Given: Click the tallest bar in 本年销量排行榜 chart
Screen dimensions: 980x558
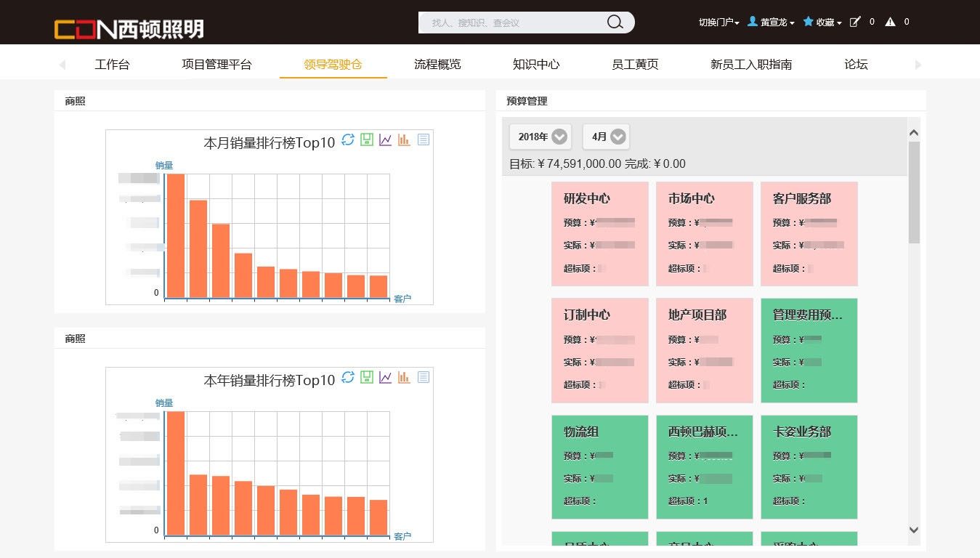Looking at the screenshot, I should (x=176, y=474).
